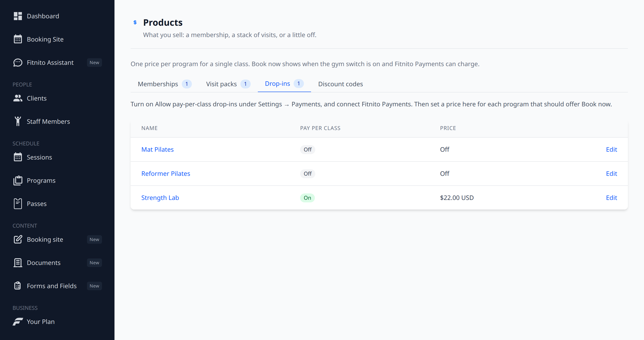Open Fitnito Assistant sidebar item
This screenshot has width=644, height=340.
point(57,63)
